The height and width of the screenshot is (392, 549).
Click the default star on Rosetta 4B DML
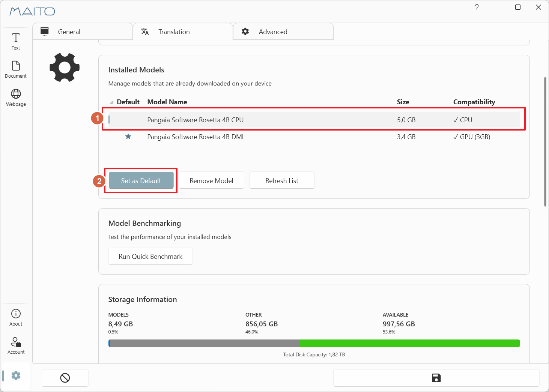(x=128, y=137)
